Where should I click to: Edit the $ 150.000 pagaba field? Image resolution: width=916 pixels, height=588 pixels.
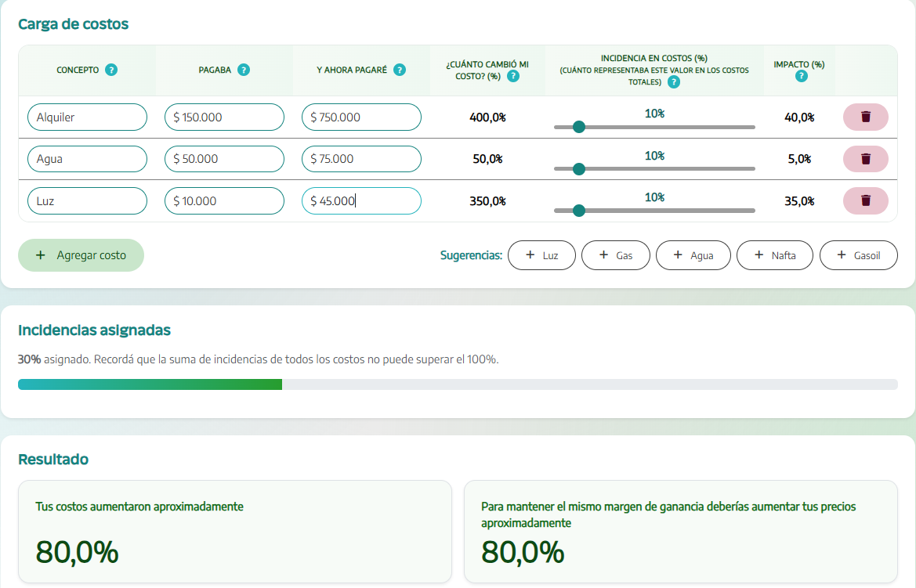pyautogui.click(x=224, y=117)
